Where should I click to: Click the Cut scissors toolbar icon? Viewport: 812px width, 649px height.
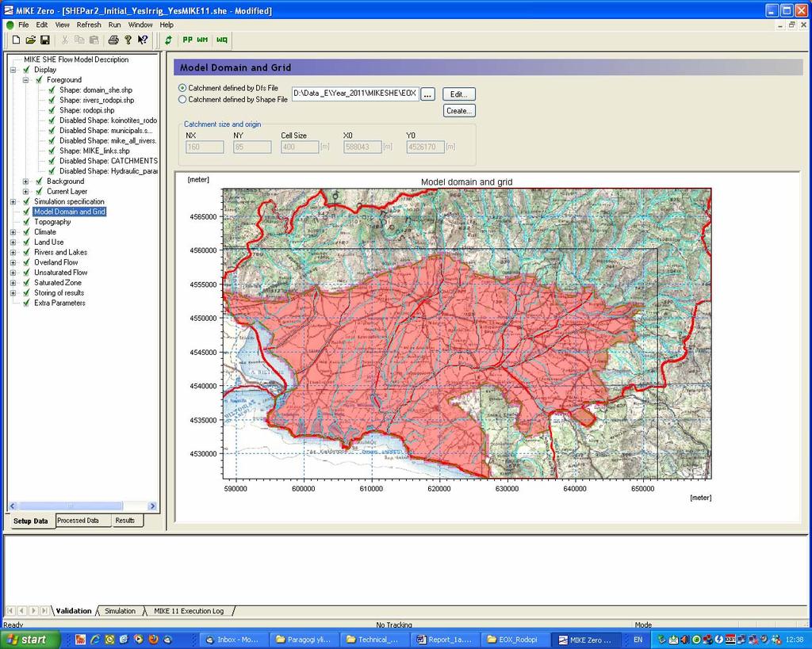65,40
